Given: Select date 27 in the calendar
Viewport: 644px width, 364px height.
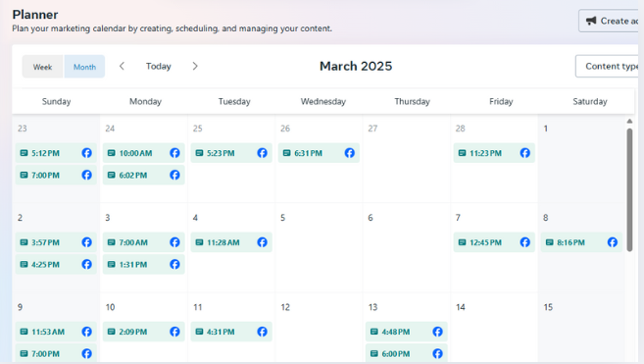Looking at the screenshot, I should coord(372,129).
